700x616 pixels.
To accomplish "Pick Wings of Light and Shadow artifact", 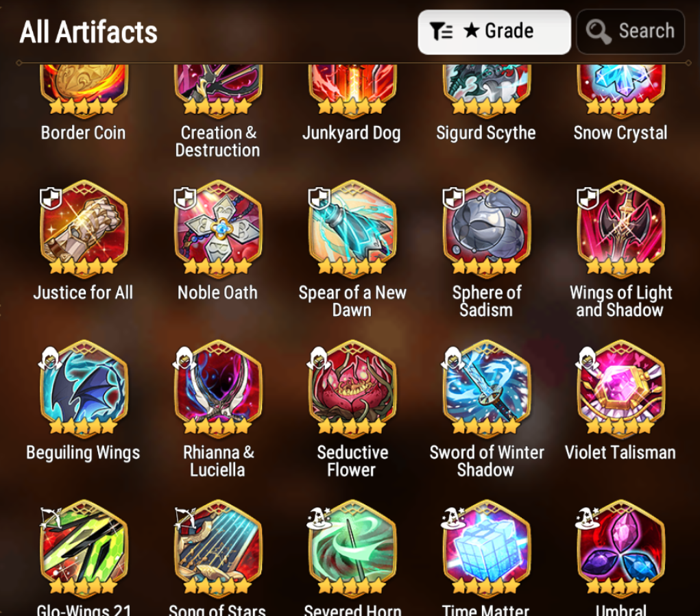I will tap(621, 228).
